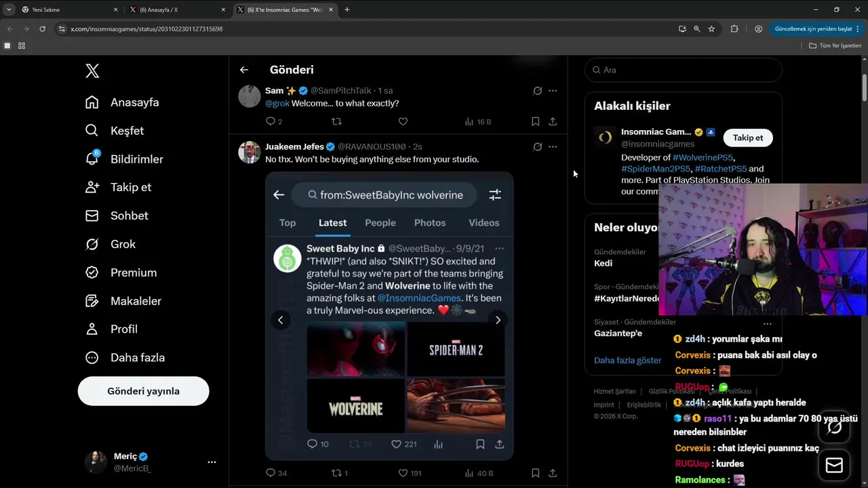Open the Sweet Baby Inc screenshot image

pyautogui.click(x=389, y=316)
